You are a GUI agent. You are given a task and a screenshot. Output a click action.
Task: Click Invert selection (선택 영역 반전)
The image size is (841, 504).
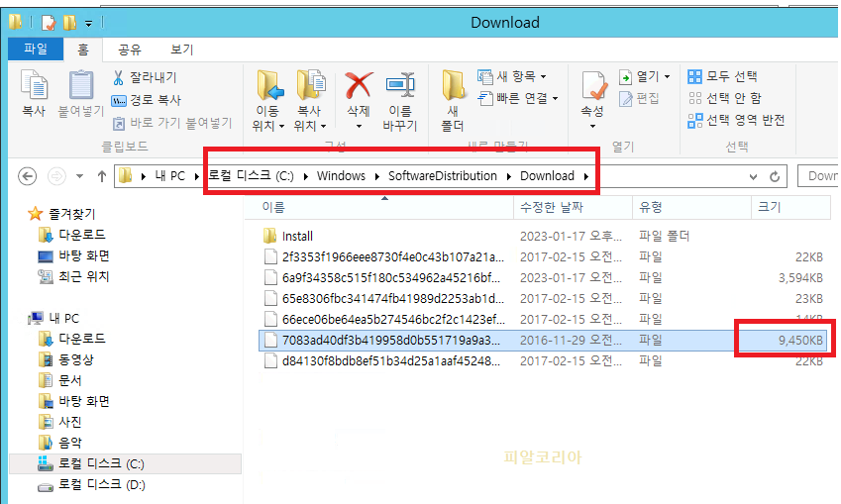(x=736, y=120)
